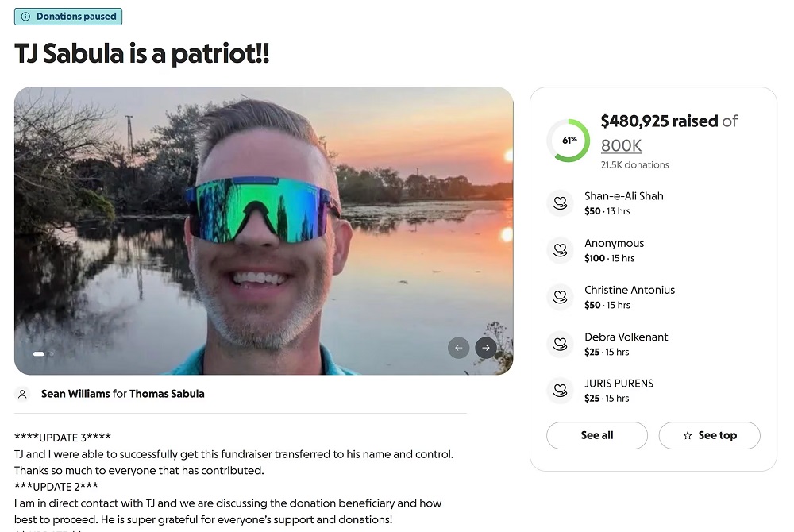Click heart-hand icon beside Shan-e-Ali Shah donation
Viewport: 794px width, 532px height.
pyautogui.click(x=560, y=202)
